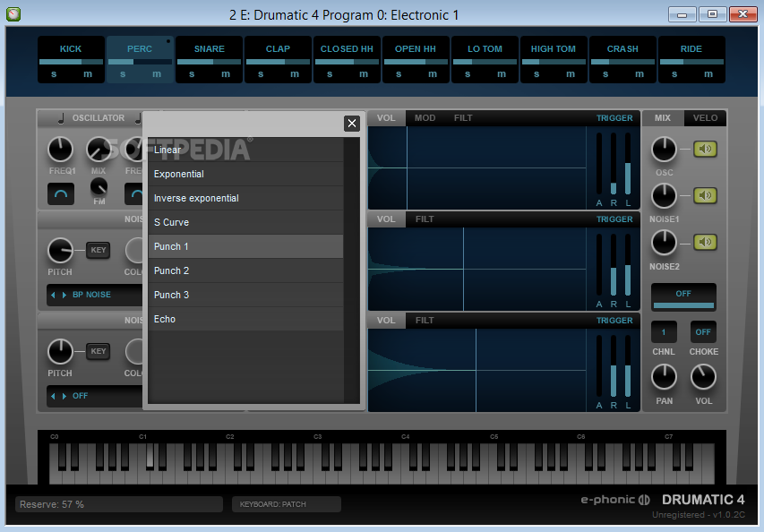Click the oscillator MIX knob
Screen dimensions: 764x532
pos(99,149)
